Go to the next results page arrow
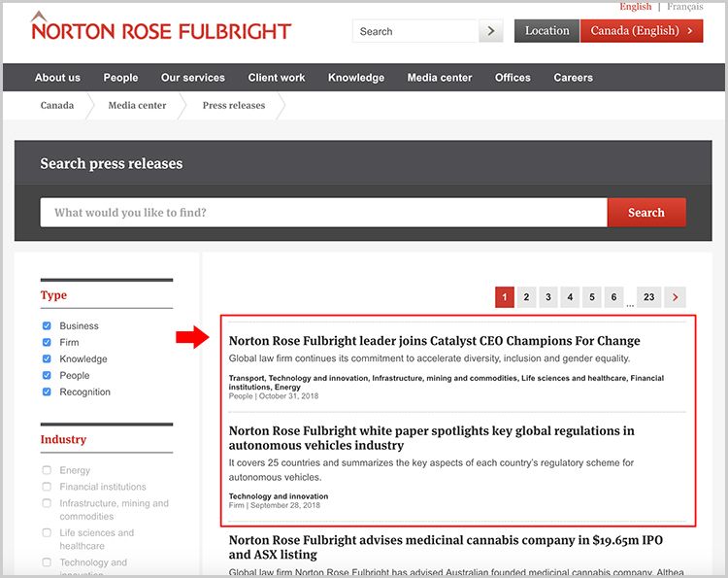 coord(675,297)
